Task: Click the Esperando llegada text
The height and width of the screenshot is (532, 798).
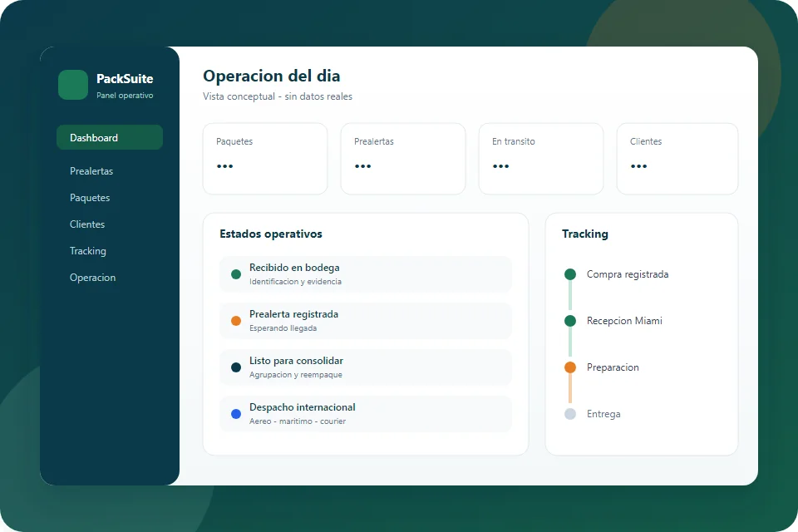Action: tap(283, 328)
